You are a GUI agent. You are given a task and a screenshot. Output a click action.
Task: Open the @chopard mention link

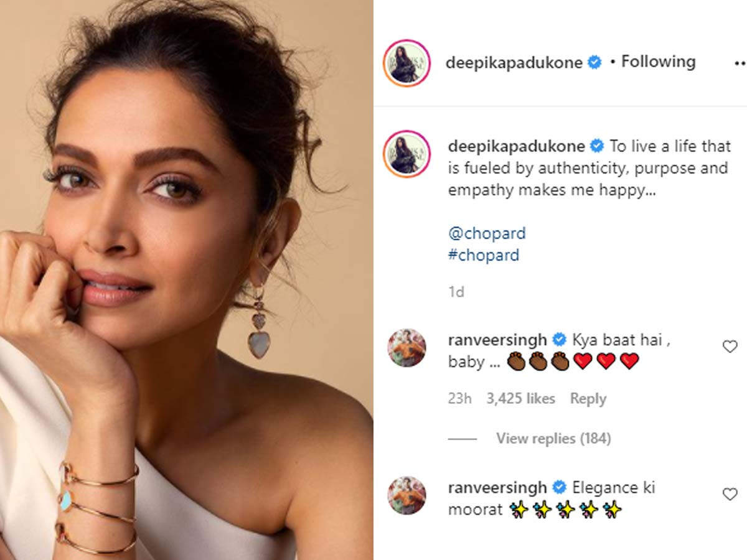[x=487, y=233]
